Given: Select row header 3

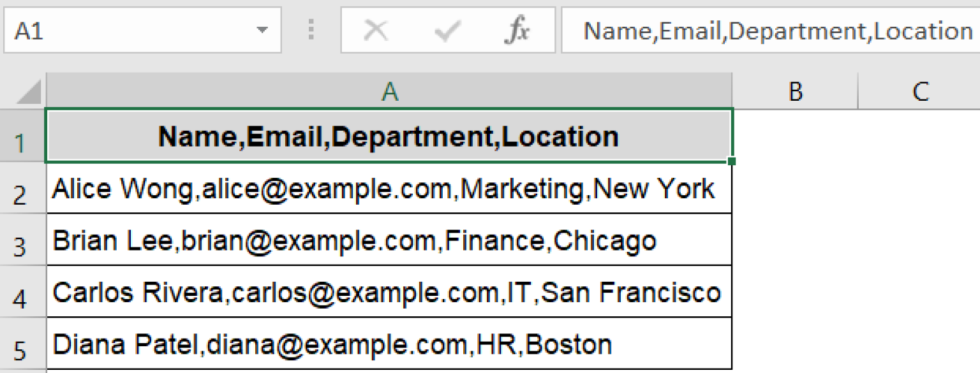Looking at the screenshot, I should (x=23, y=239).
